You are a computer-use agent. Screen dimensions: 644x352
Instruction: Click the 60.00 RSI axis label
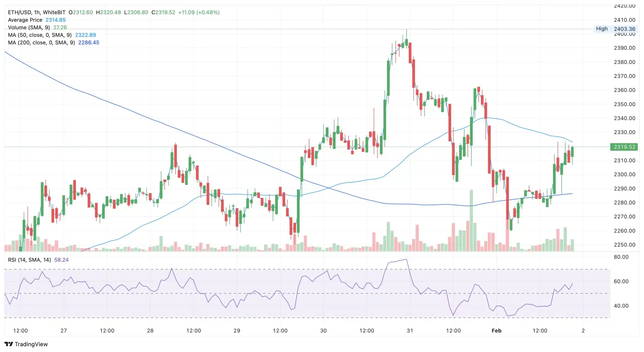tap(621, 281)
